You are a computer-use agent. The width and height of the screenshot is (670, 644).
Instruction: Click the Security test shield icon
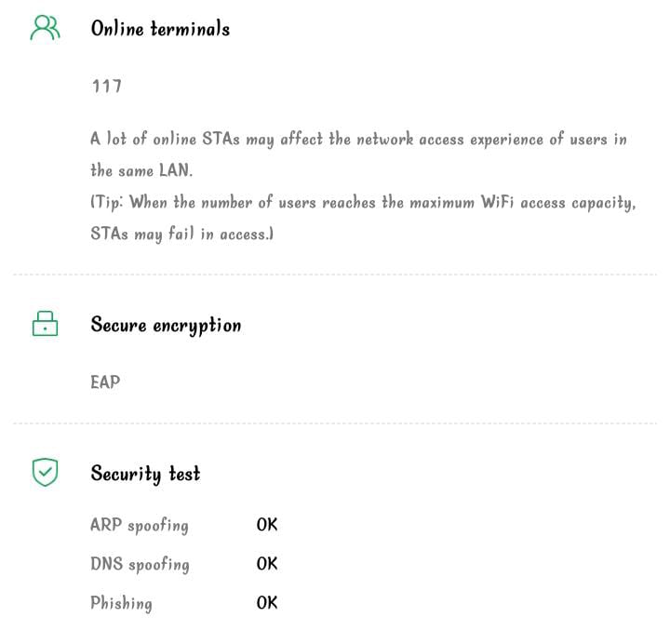[45, 473]
